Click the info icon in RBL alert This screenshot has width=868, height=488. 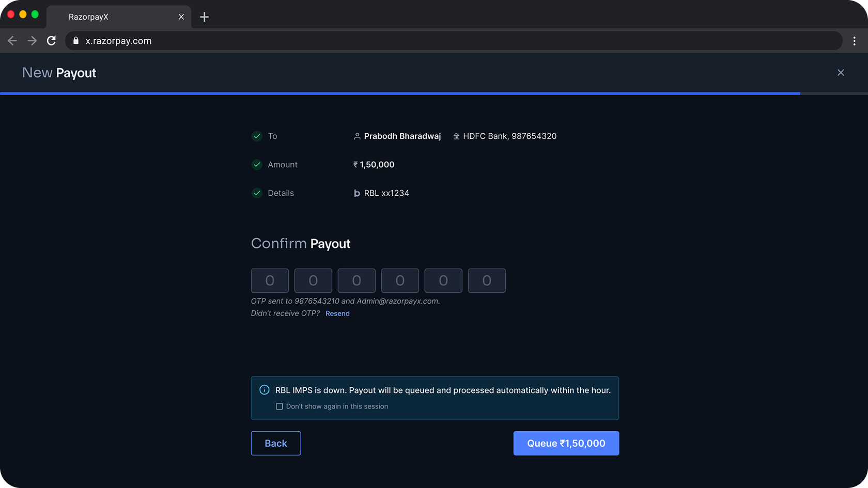[264, 390]
